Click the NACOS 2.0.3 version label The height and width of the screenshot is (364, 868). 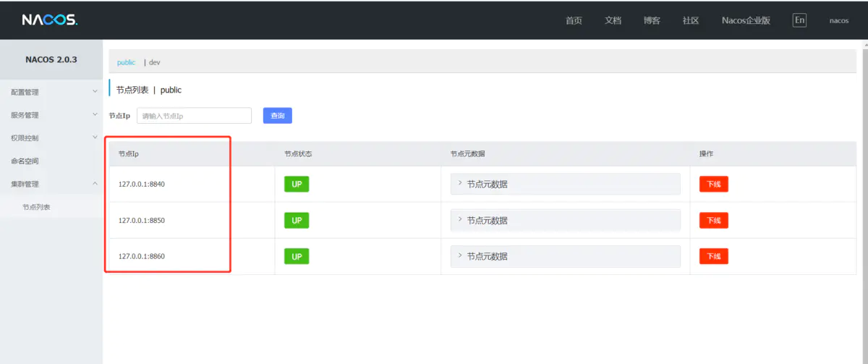(51, 59)
